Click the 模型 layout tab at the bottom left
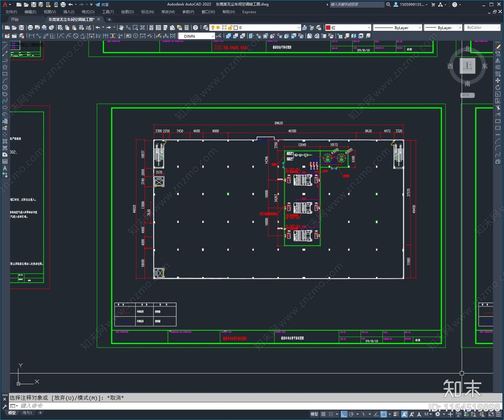 pyautogui.click(x=12, y=413)
